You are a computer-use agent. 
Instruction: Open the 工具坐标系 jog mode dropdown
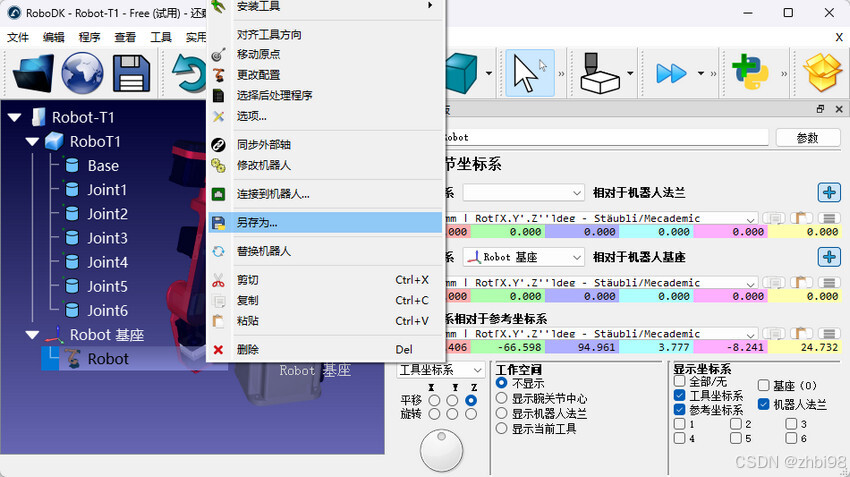tap(440, 370)
